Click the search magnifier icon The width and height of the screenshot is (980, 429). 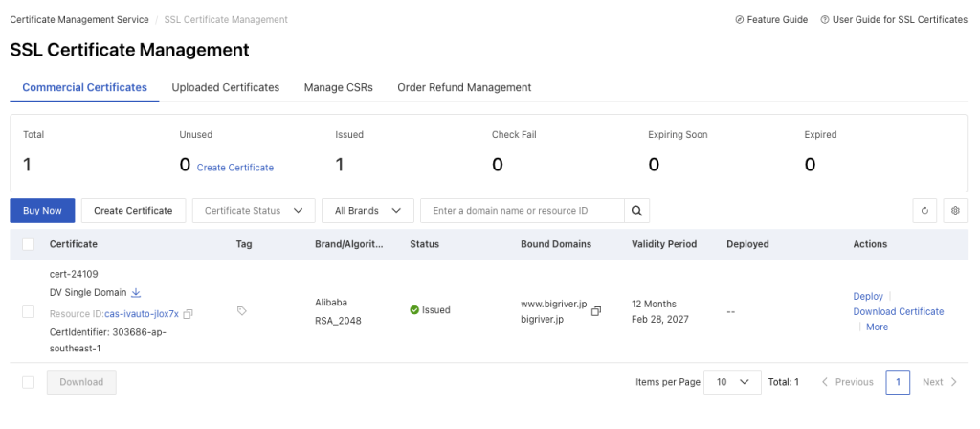[x=636, y=211]
